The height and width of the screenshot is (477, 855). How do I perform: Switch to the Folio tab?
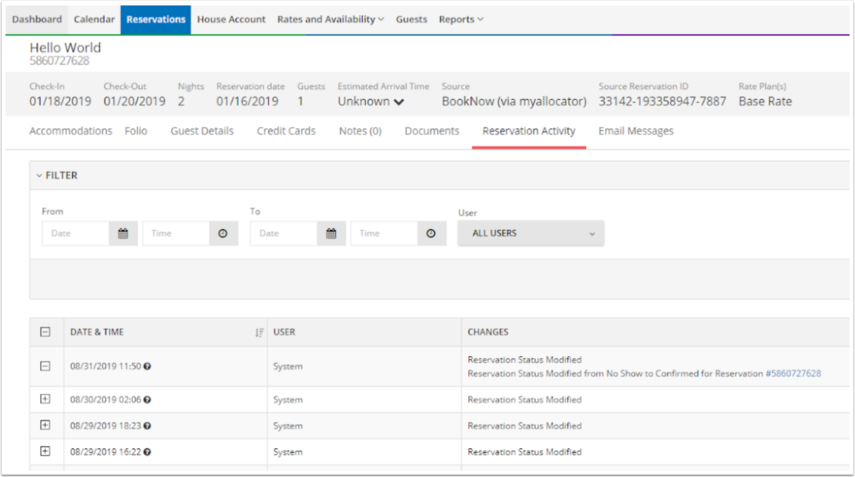[136, 131]
